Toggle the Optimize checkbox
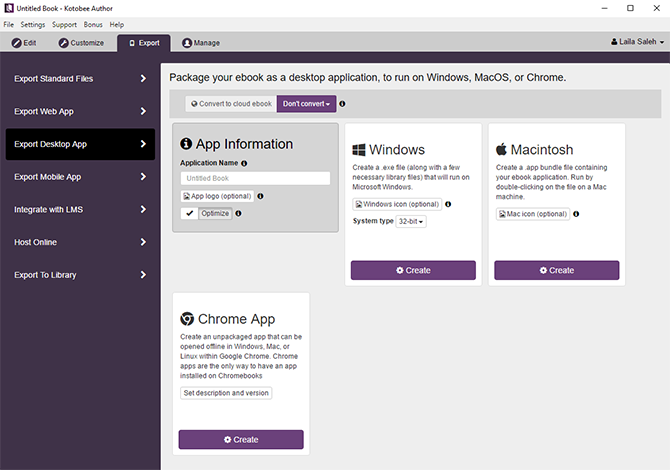This screenshot has width=670, height=470. point(188,213)
